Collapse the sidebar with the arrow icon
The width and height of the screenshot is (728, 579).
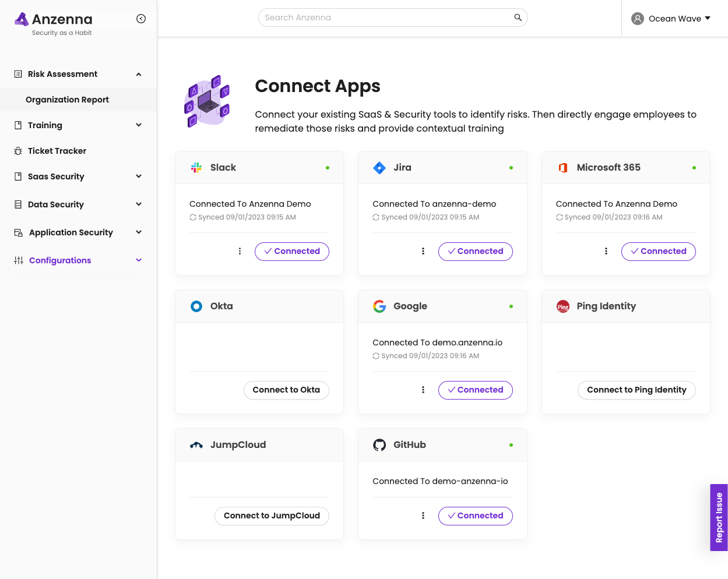141,19
